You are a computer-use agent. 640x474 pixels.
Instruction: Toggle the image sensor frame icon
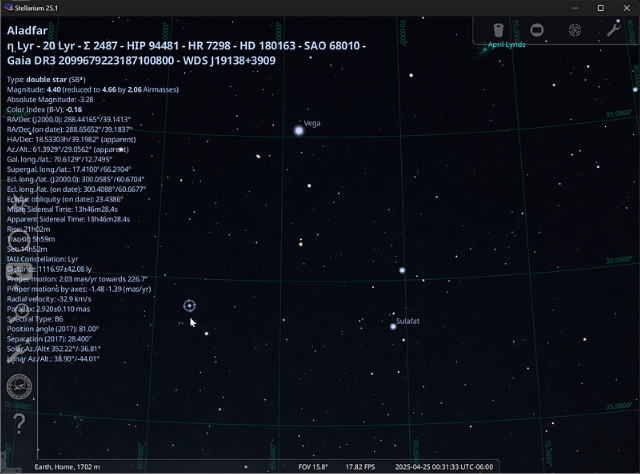click(x=536, y=30)
